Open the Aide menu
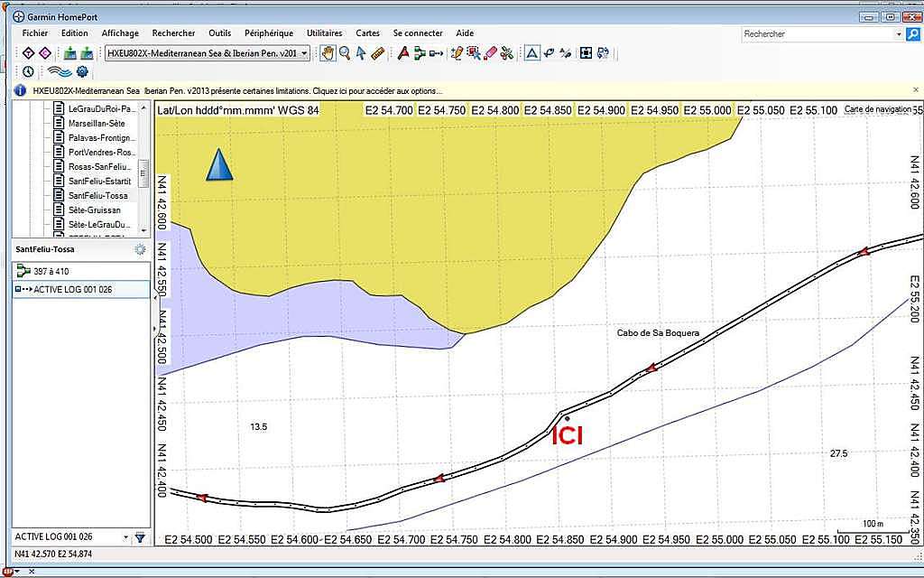The height and width of the screenshot is (578, 924). [465, 33]
